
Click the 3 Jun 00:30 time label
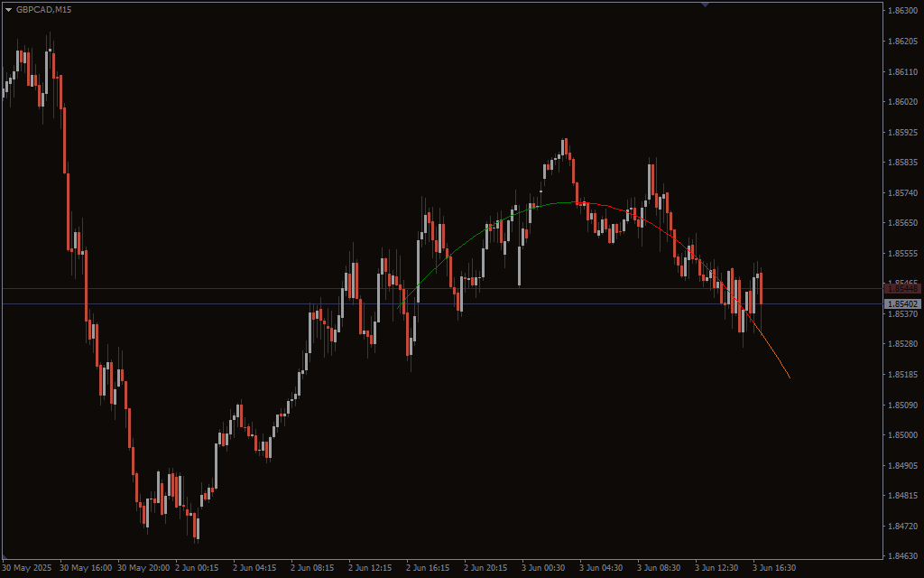(543, 568)
